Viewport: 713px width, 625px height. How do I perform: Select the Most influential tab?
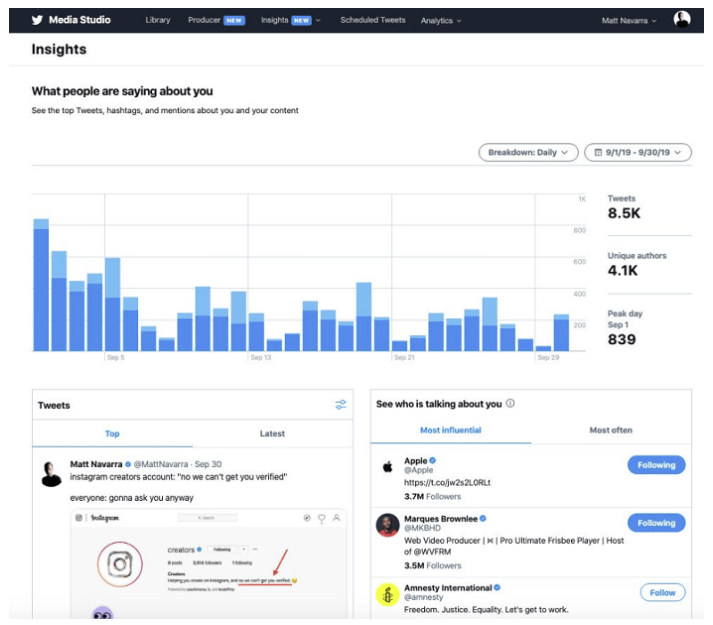tap(451, 430)
